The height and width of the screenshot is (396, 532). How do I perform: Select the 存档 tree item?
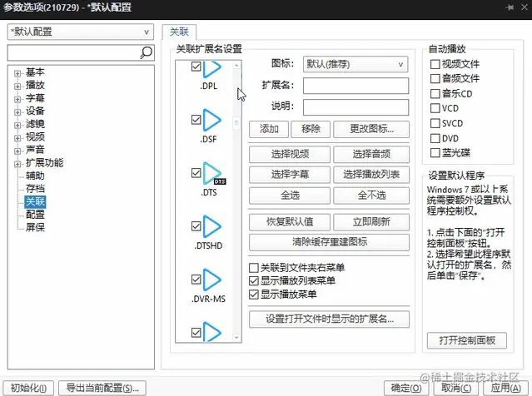(x=35, y=189)
